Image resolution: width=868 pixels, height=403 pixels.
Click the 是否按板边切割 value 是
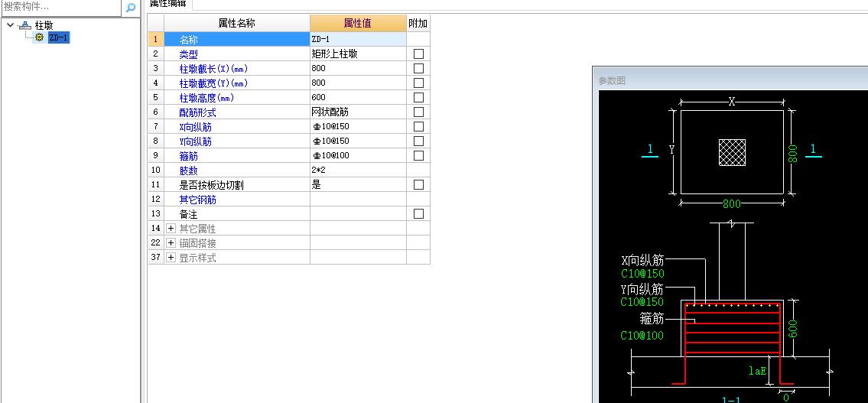click(x=358, y=185)
